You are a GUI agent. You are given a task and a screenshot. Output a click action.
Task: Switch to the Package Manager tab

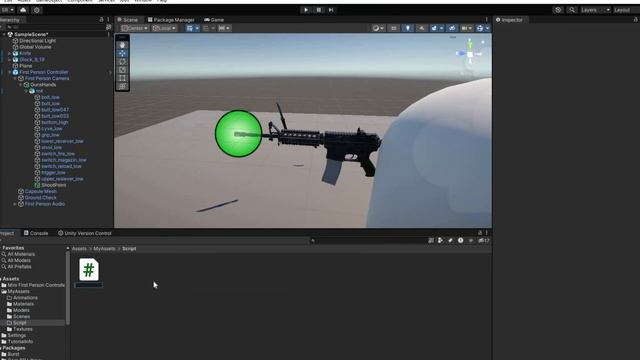tap(171, 20)
